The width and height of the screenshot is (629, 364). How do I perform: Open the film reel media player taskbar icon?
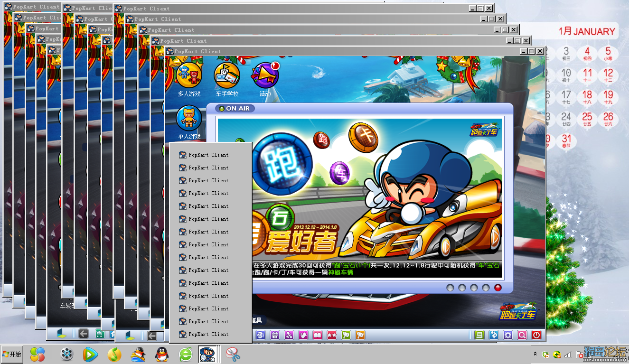67,354
